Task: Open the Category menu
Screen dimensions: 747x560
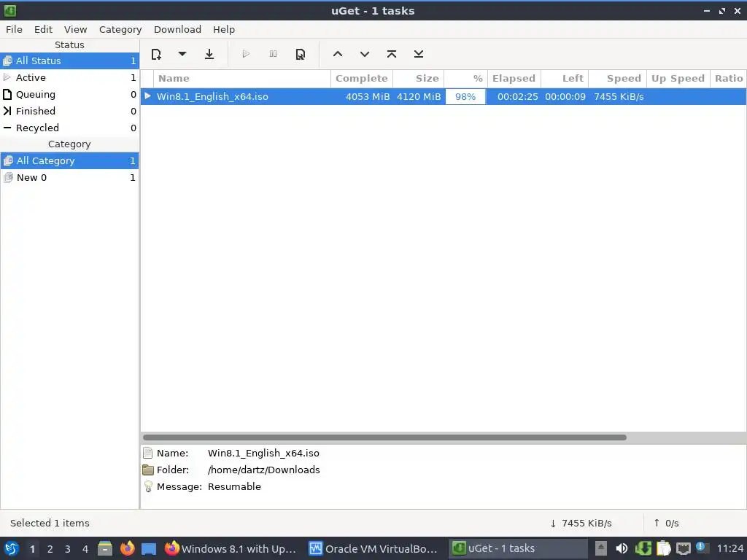Action: 120,29
